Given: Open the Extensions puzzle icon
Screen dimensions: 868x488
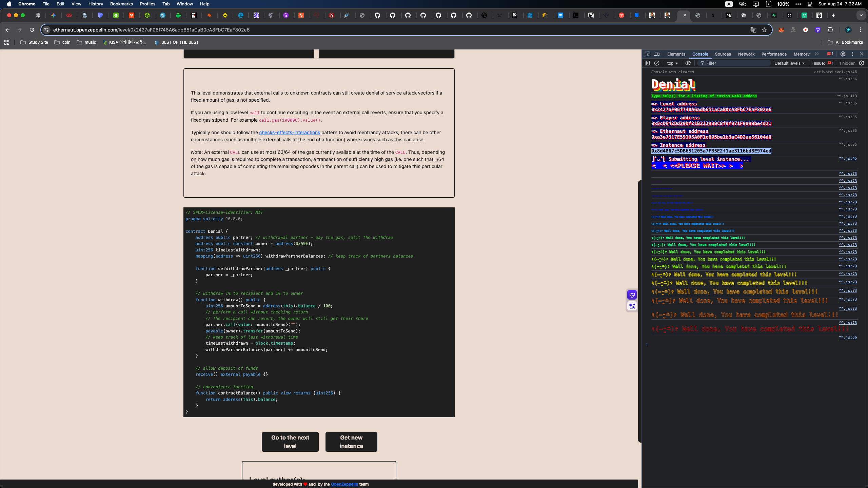Looking at the screenshot, I should click(830, 30).
